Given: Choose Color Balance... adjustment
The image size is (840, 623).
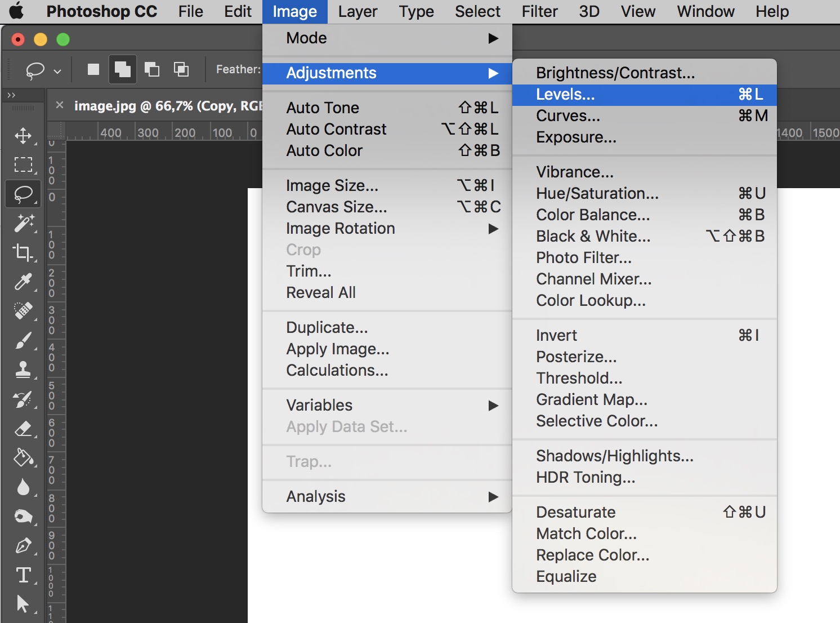Looking at the screenshot, I should pos(645,215).
